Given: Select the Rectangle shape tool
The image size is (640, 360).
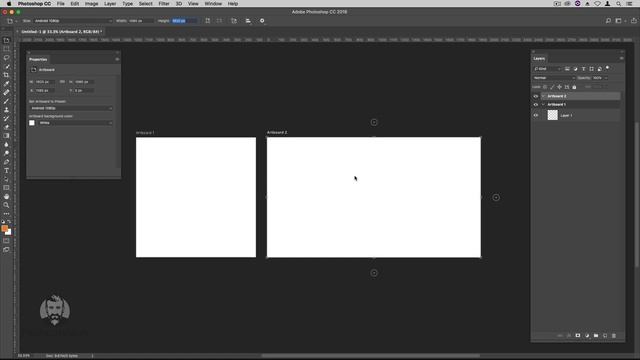Looking at the screenshot, I should [6, 188].
